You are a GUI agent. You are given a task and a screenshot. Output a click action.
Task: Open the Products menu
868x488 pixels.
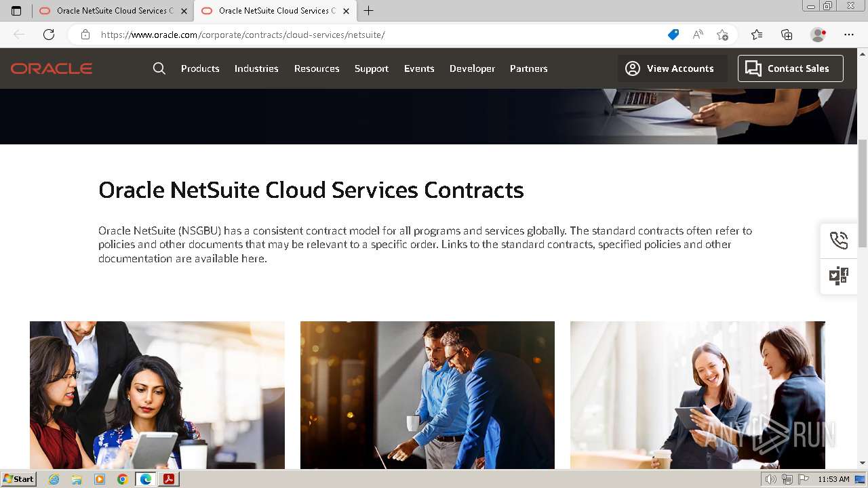(200, 68)
